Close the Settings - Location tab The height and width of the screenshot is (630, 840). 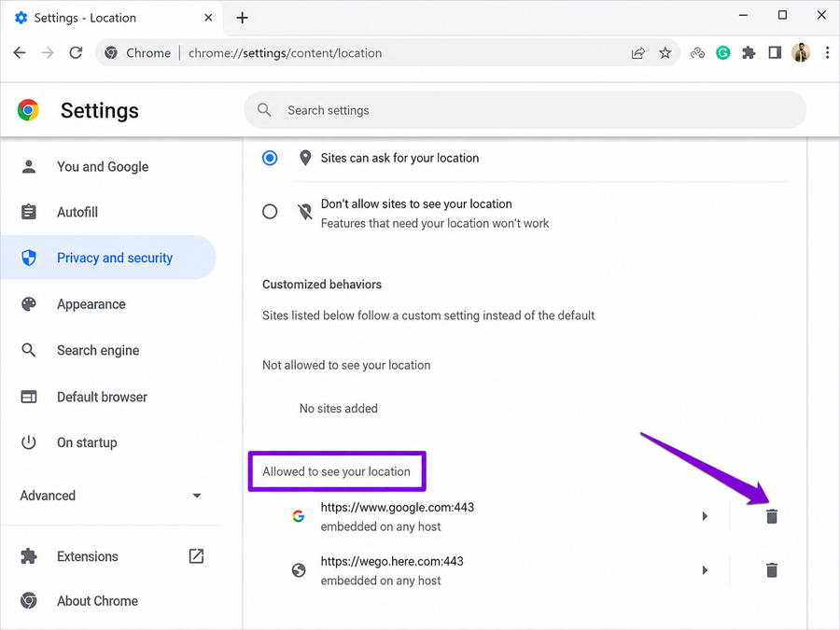pos(208,18)
